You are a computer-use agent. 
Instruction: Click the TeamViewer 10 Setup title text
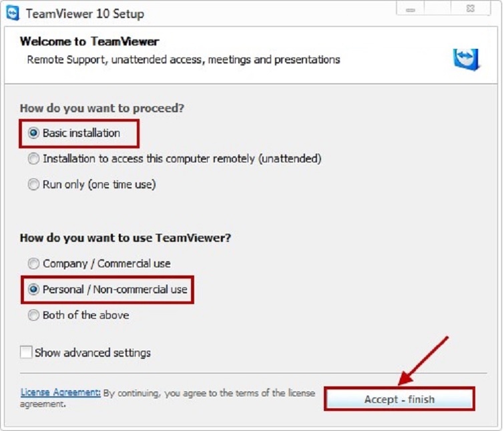[x=85, y=13]
